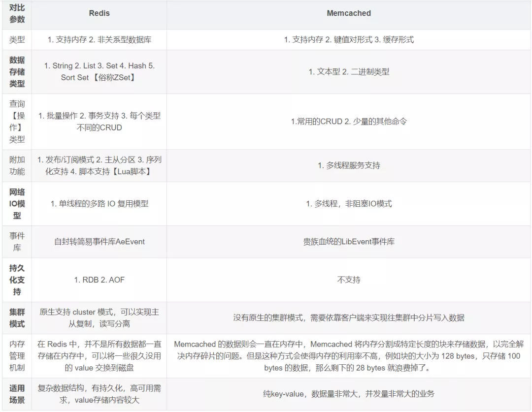Click the 类型 row label
532x412 pixels.
(17, 40)
